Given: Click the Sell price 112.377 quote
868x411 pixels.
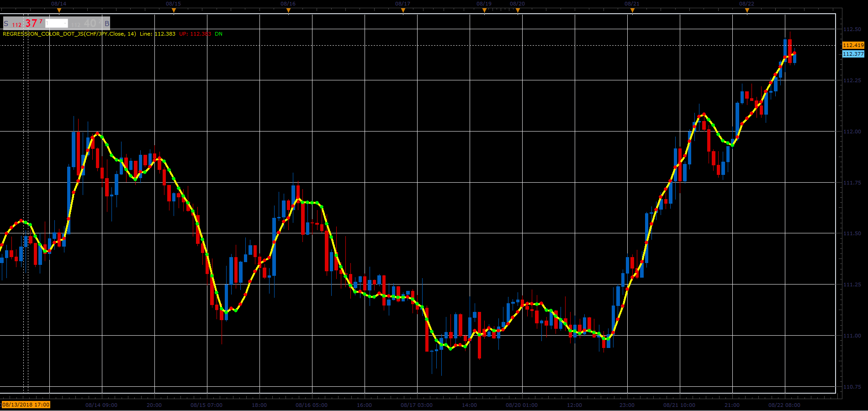Looking at the screenshot, I should click(x=27, y=23).
